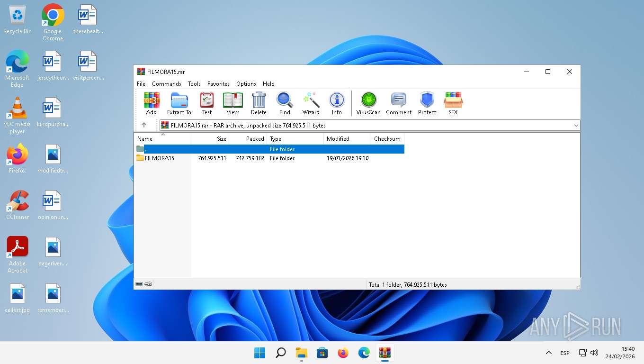Run the VirusScan toolbar icon
The width and height of the screenshot is (644, 364).
tap(368, 103)
